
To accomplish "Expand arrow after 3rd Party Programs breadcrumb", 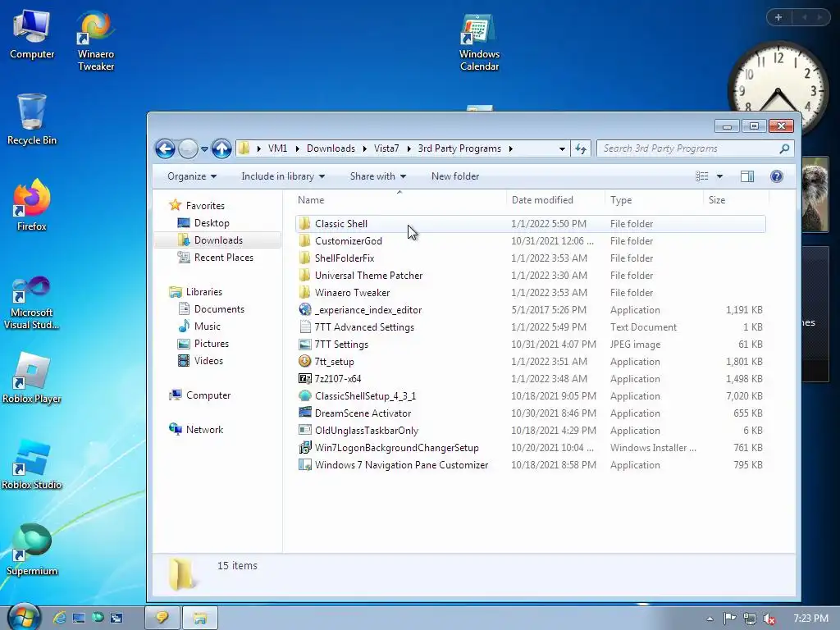I will pyautogui.click(x=510, y=148).
